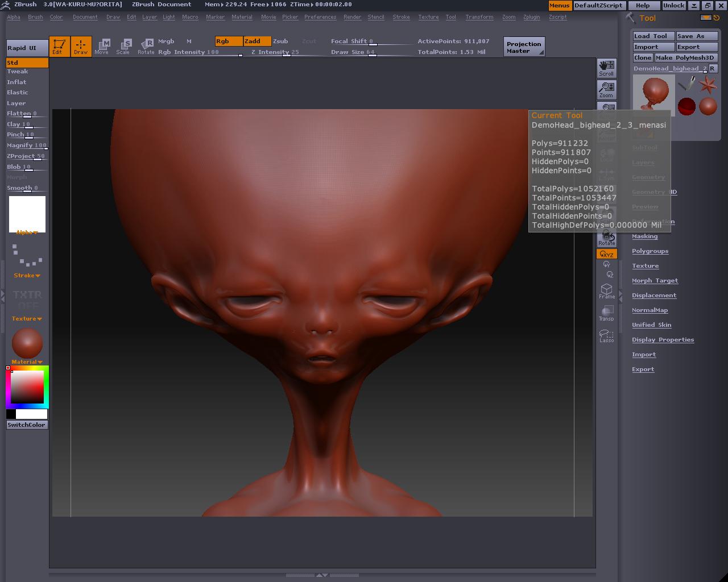Viewport: 728px width, 582px height.
Task: Open the Alpha dropdown under the white swatch
Action: [27, 232]
